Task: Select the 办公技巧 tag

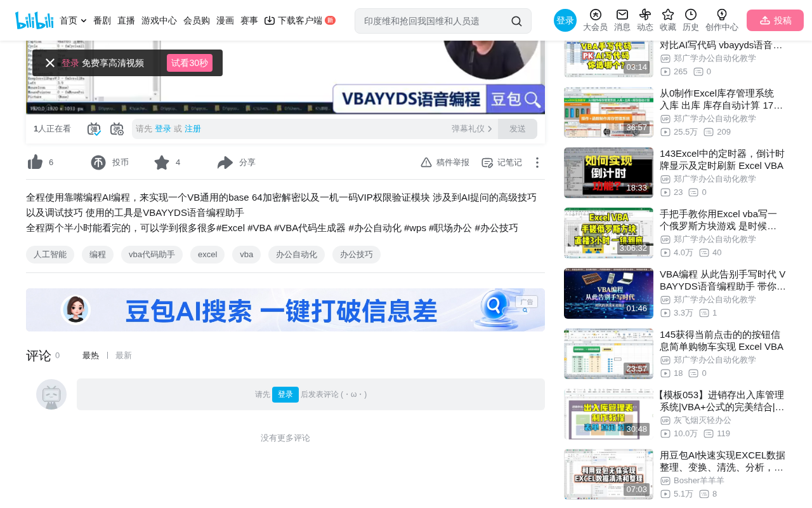Action: (357, 255)
